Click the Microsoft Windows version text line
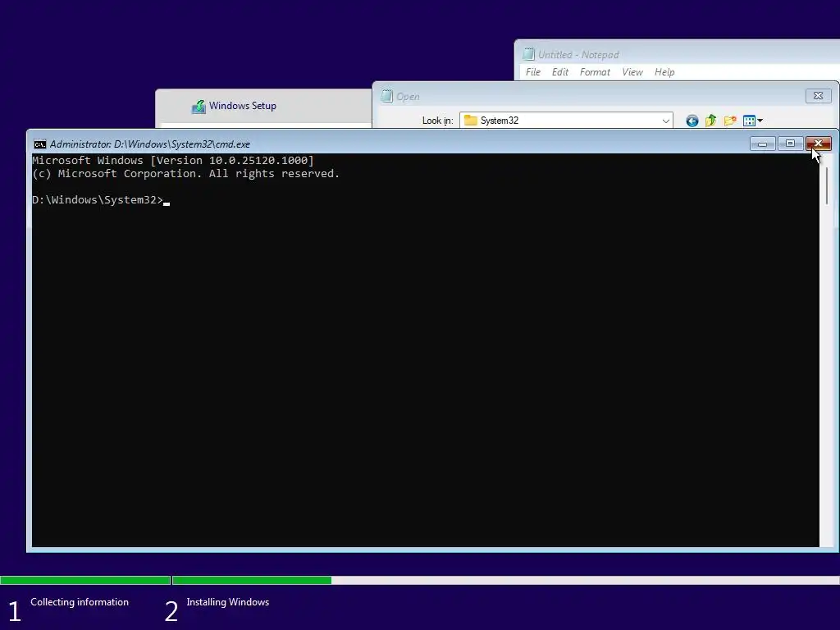This screenshot has height=630, width=840. click(172, 160)
